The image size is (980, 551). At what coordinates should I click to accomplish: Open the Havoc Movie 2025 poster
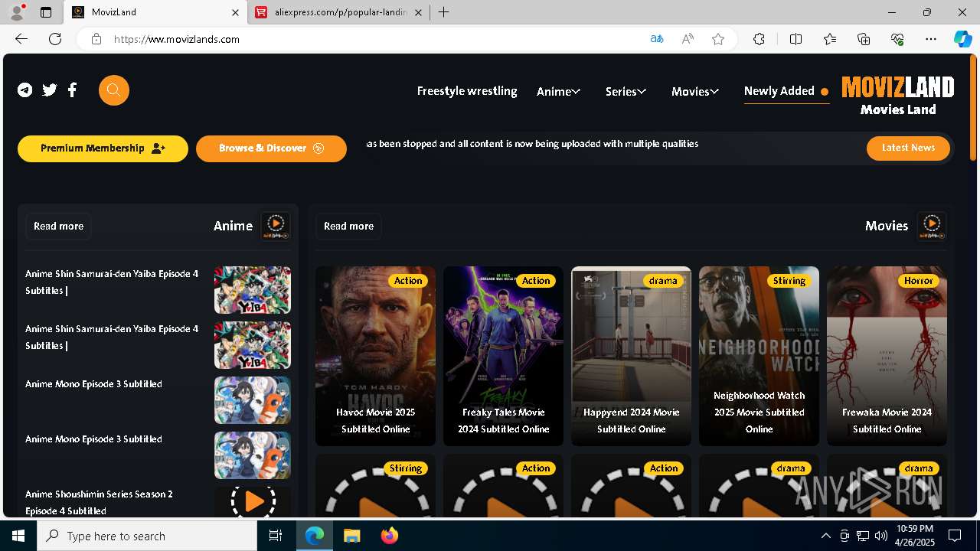[375, 356]
